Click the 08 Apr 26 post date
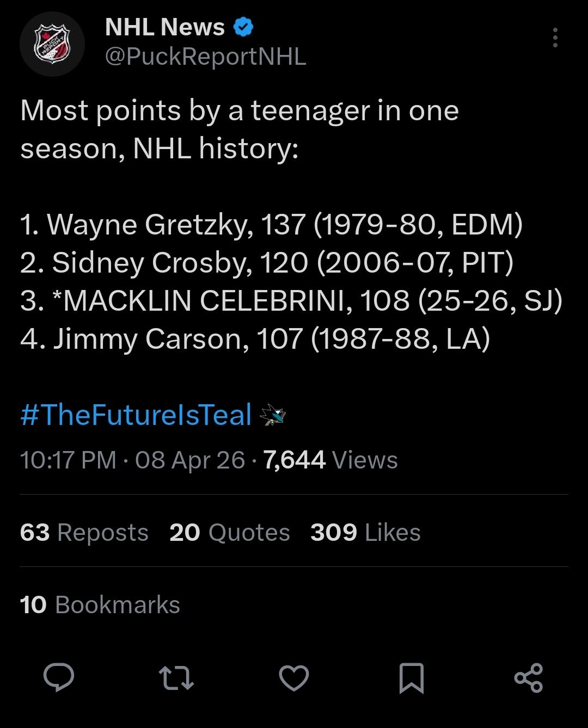The width and height of the screenshot is (588, 728). pos(190,460)
